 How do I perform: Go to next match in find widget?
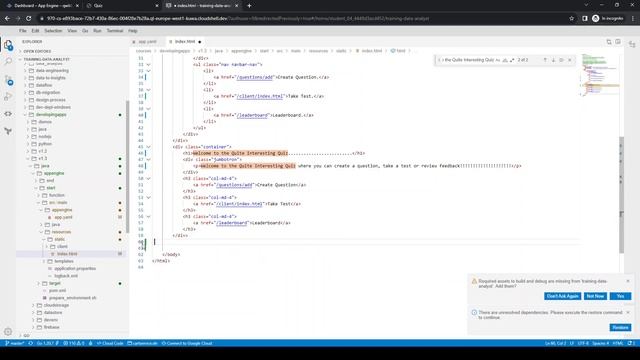(x=553, y=60)
